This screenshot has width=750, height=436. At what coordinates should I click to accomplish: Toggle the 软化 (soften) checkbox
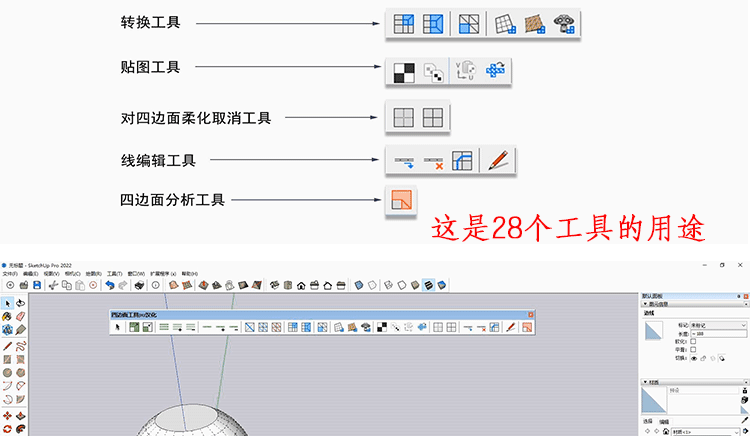tap(693, 342)
